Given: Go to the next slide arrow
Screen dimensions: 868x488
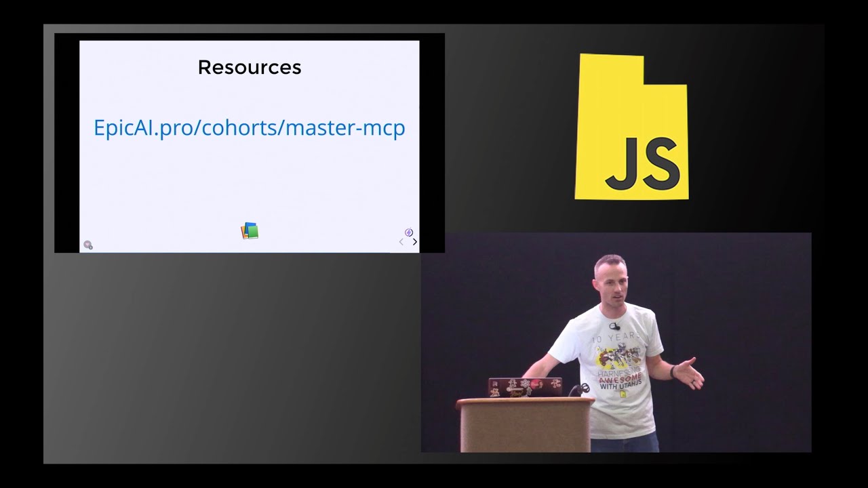Looking at the screenshot, I should (414, 242).
